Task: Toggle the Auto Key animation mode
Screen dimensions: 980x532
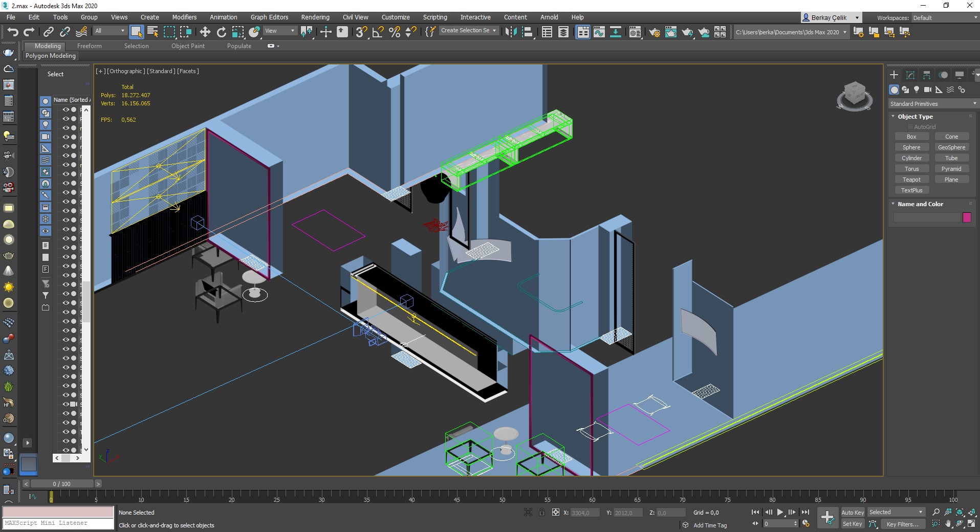Action: point(852,512)
